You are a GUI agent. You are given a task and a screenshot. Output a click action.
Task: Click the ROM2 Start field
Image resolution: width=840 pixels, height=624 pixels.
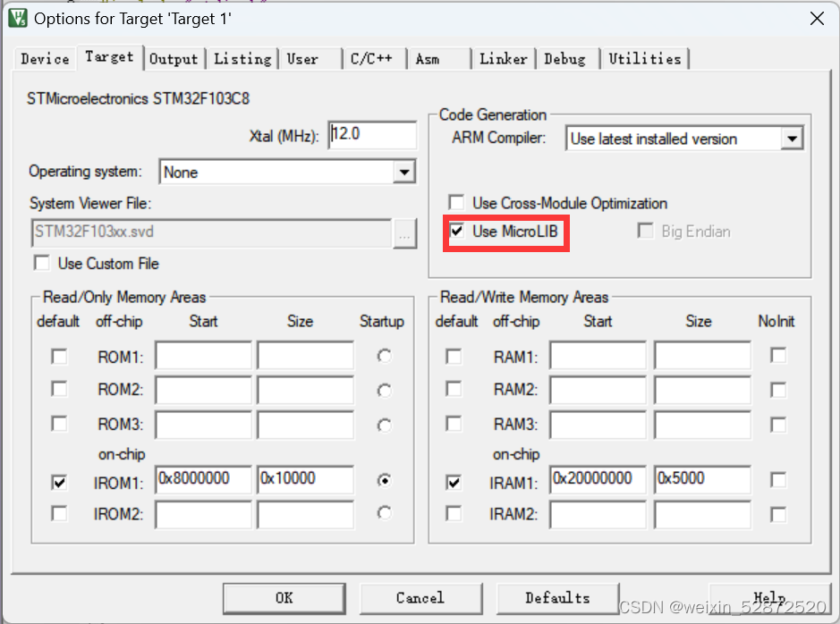[x=204, y=390]
